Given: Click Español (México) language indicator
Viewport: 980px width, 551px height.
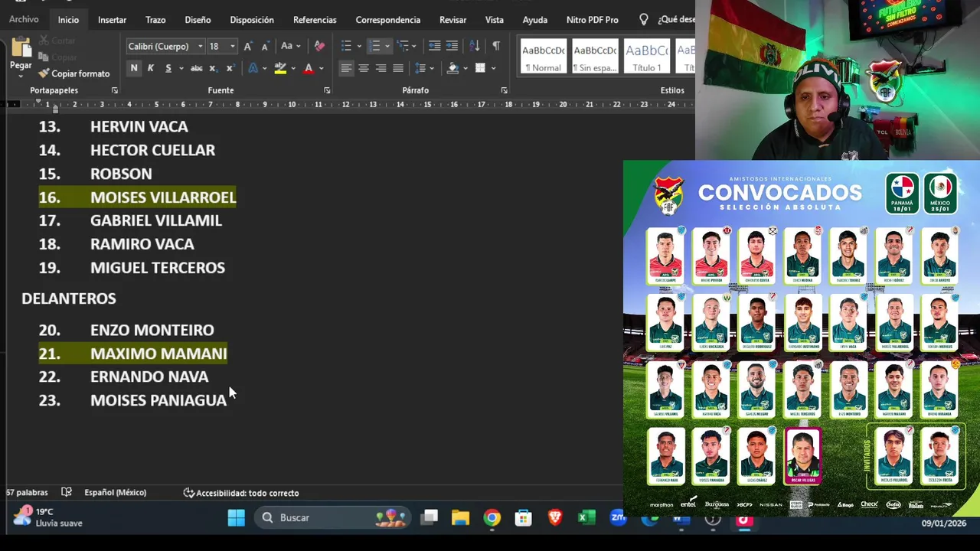Looking at the screenshot, I should 115,493.
